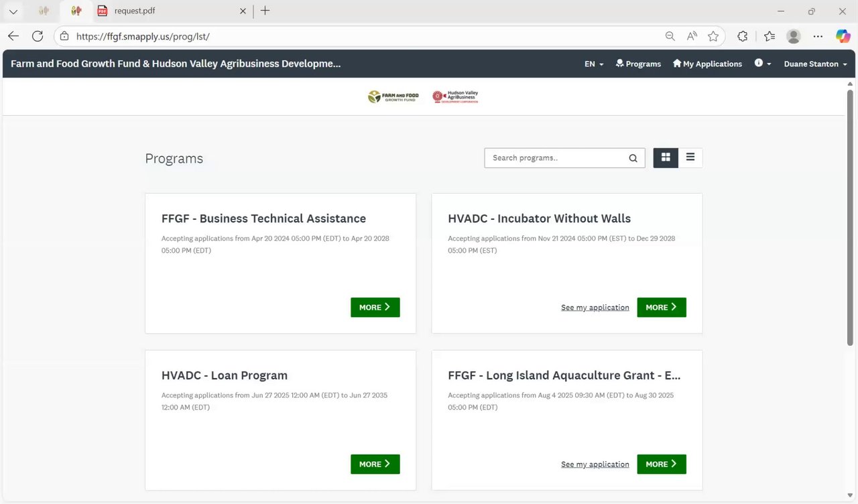
Task: Open Duane Stanton user menu
Action: [x=815, y=64]
